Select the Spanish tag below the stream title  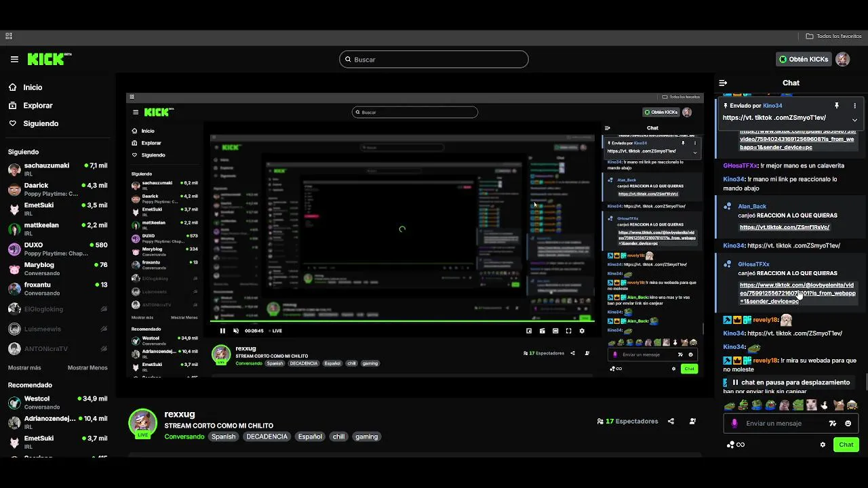click(223, 436)
